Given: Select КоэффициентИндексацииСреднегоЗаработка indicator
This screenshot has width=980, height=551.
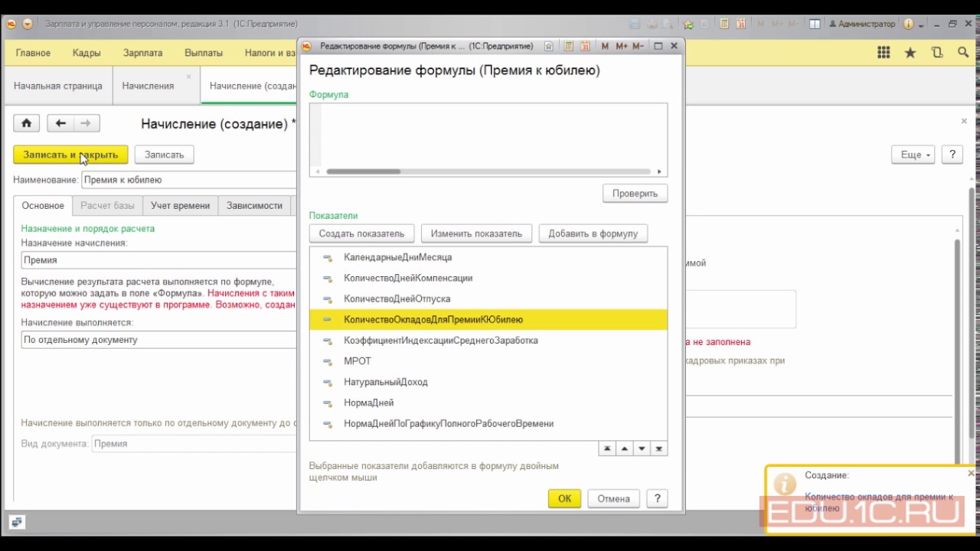Looking at the screenshot, I should click(x=488, y=340).
